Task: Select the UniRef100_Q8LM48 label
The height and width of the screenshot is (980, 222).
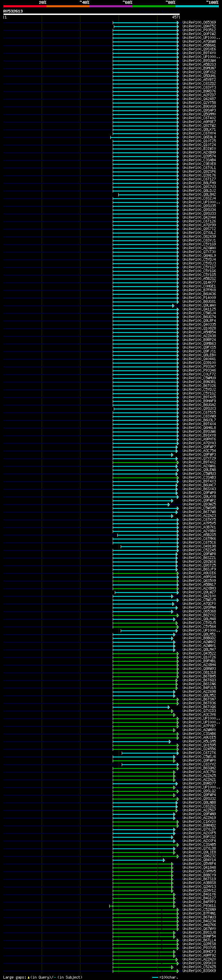Action: pos(199,619)
